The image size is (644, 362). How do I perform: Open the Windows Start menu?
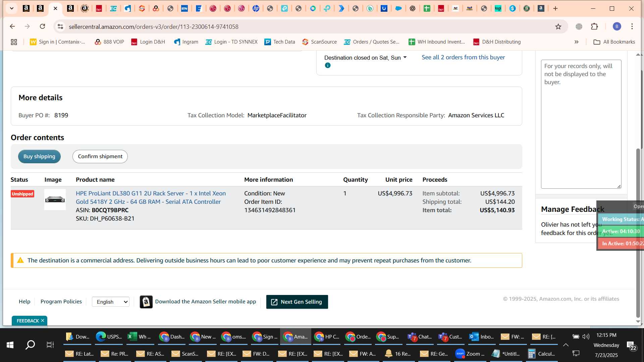click(x=10, y=345)
